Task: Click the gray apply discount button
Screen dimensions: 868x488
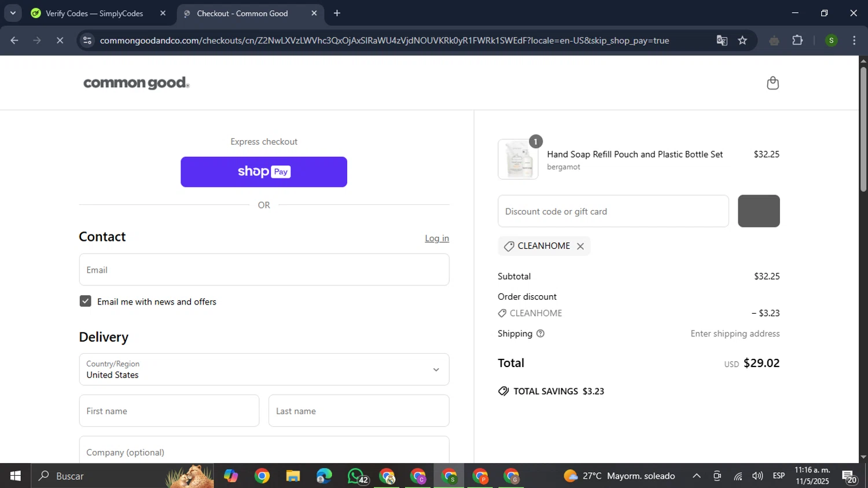Action: [x=759, y=211]
